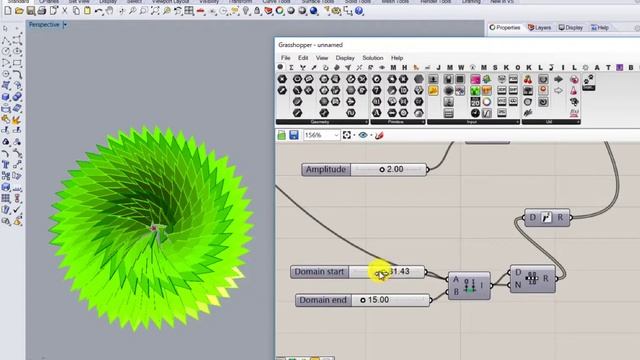
Task: Open the dropdown arrow beside the eye preview icon
Action: pyautogui.click(x=371, y=136)
